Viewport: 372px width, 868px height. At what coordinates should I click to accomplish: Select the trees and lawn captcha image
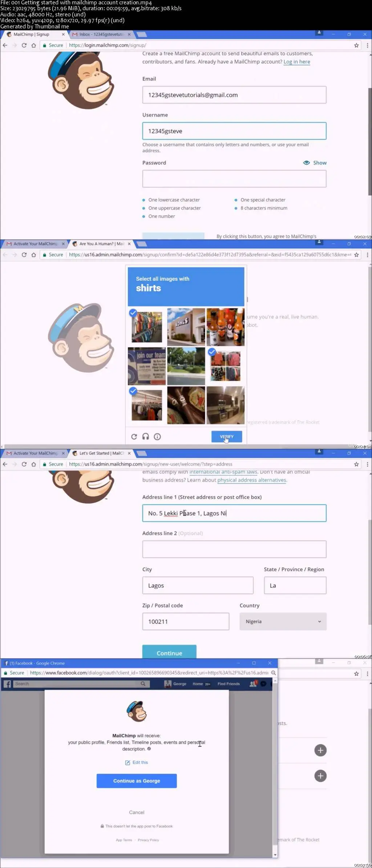pyautogui.click(x=186, y=366)
